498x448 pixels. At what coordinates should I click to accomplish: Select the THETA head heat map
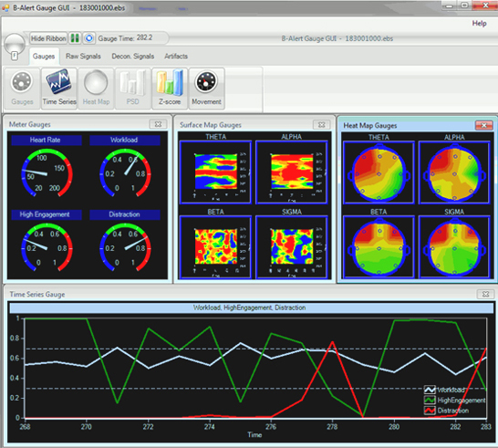[x=379, y=172]
